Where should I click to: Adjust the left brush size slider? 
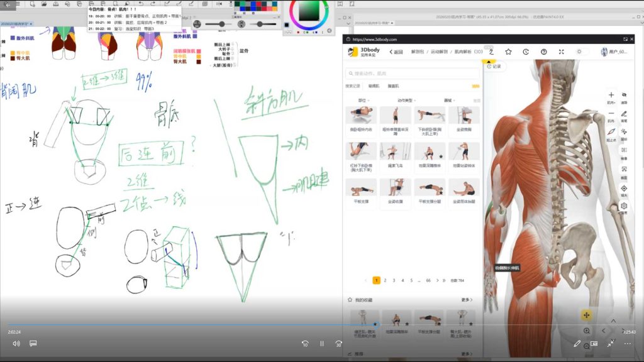point(217,25)
